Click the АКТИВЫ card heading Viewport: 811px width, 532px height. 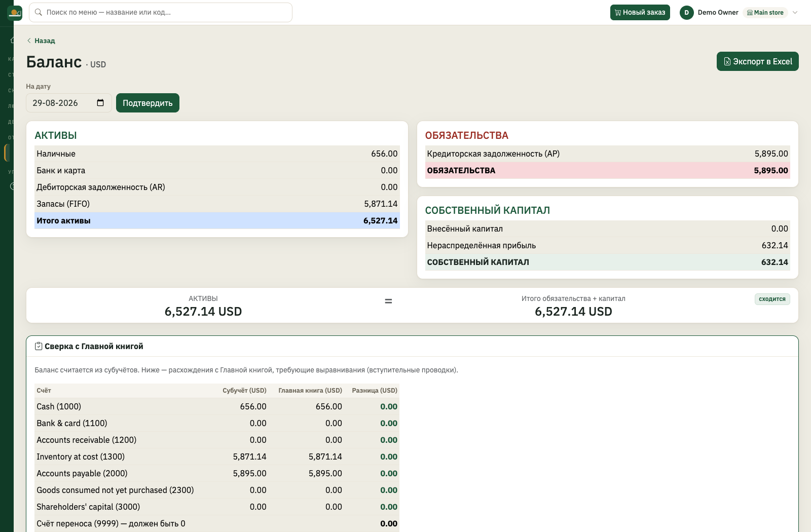[x=56, y=135]
